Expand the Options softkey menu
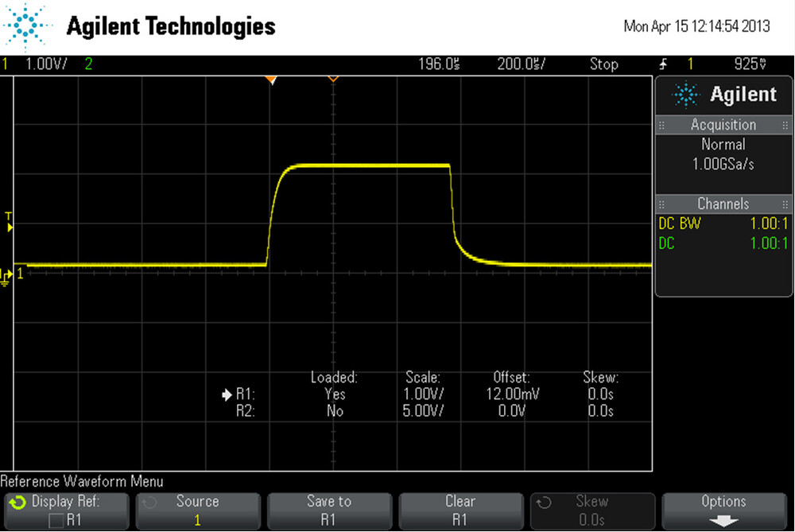The image size is (795, 532). click(x=723, y=510)
